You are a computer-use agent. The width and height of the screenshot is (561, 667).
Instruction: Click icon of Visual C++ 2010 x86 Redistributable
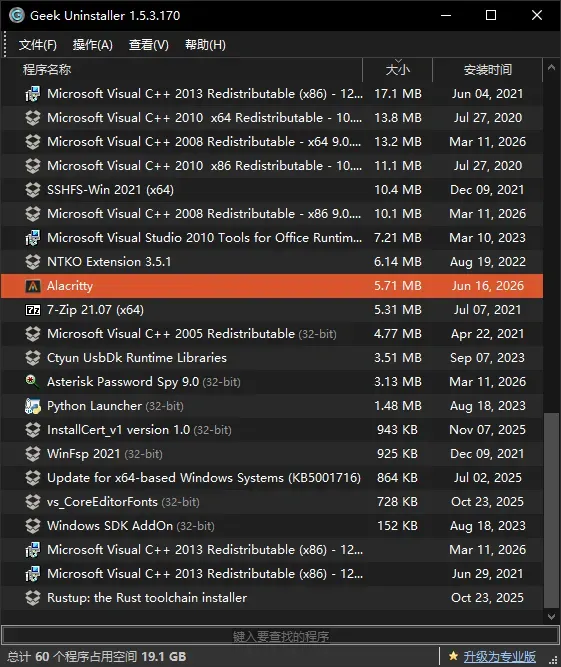click(33, 166)
